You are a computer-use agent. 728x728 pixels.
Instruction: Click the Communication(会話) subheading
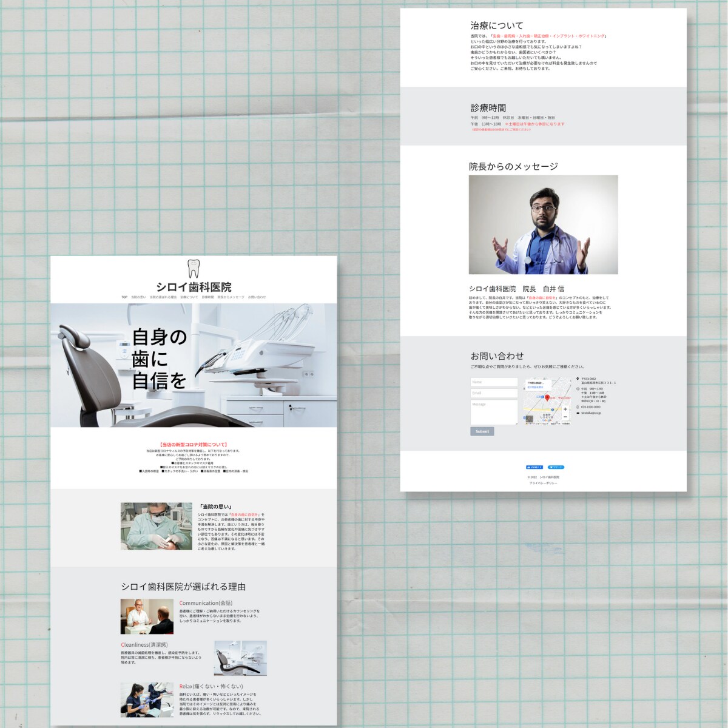[x=206, y=603]
